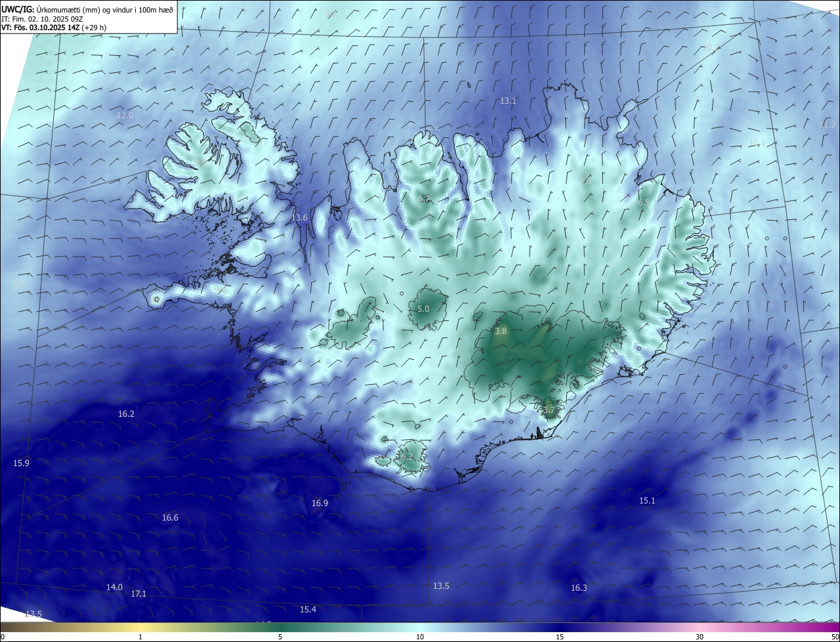This screenshot has height=642, width=840.
Task: Click the 10 tick on the color scale
Action: 420,637
